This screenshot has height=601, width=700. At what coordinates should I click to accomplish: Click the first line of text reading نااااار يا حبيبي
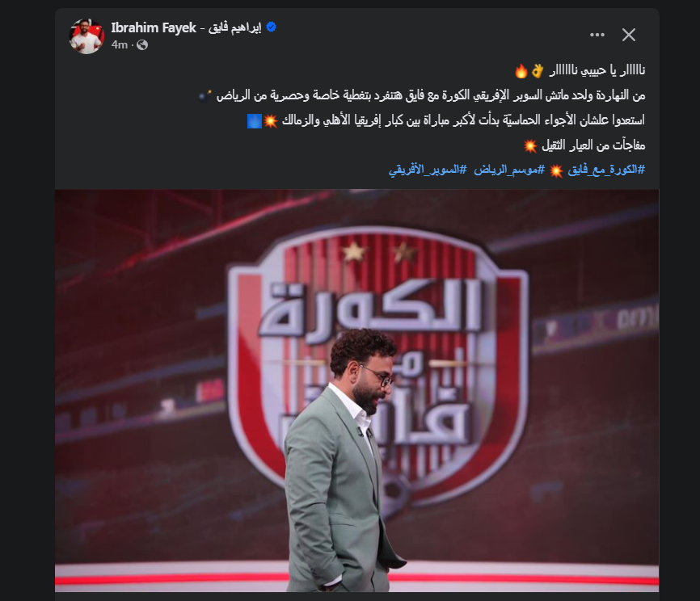(x=597, y=70)
